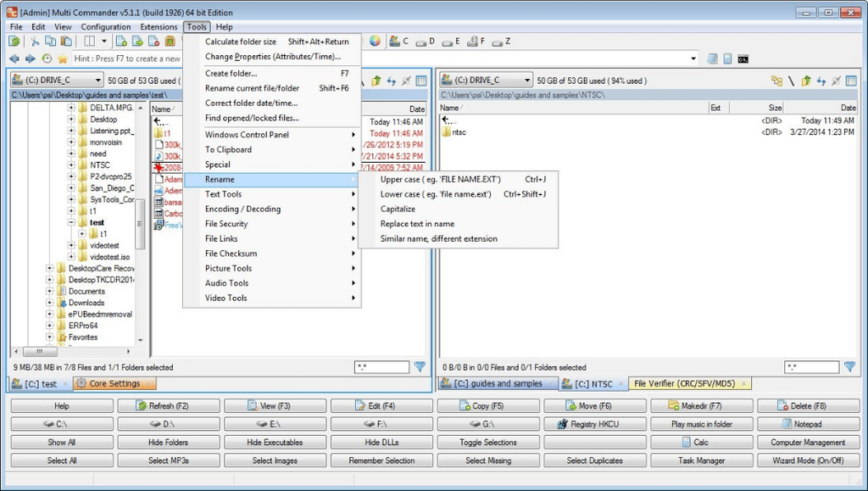This screenshot has width=868, height=491.
Task: Click the left panel filter funnel icon
Action: (420, 366)
